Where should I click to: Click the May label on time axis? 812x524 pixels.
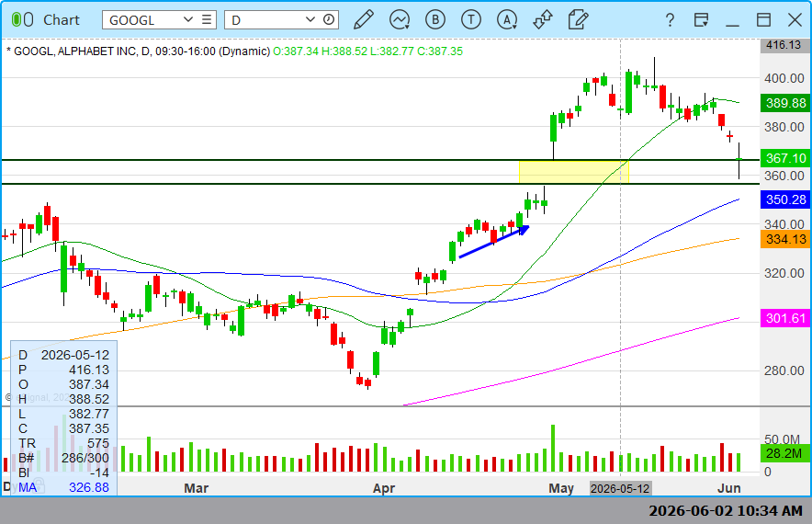[561, 488]
